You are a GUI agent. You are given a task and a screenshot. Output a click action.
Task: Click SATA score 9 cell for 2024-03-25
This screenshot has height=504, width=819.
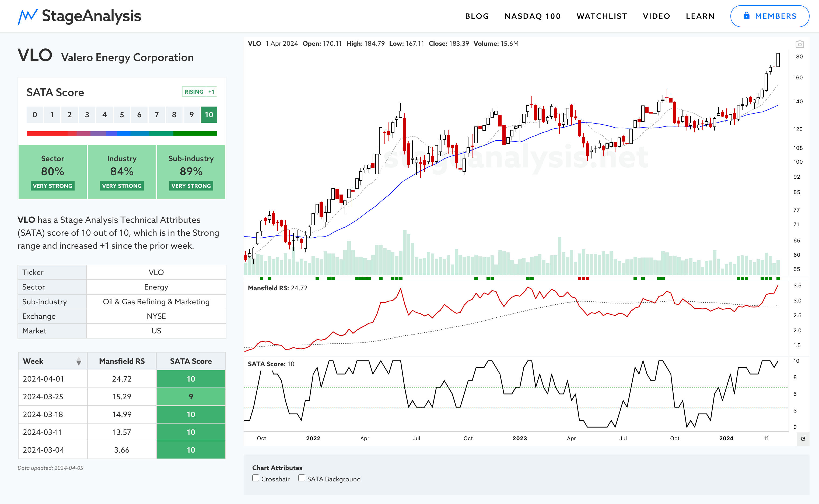tap(191, 397)
